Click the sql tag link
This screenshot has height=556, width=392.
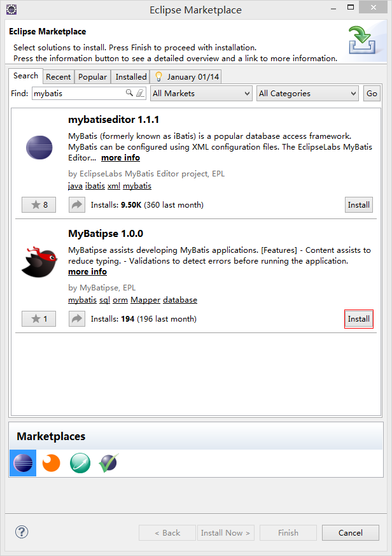click(104, 300)
